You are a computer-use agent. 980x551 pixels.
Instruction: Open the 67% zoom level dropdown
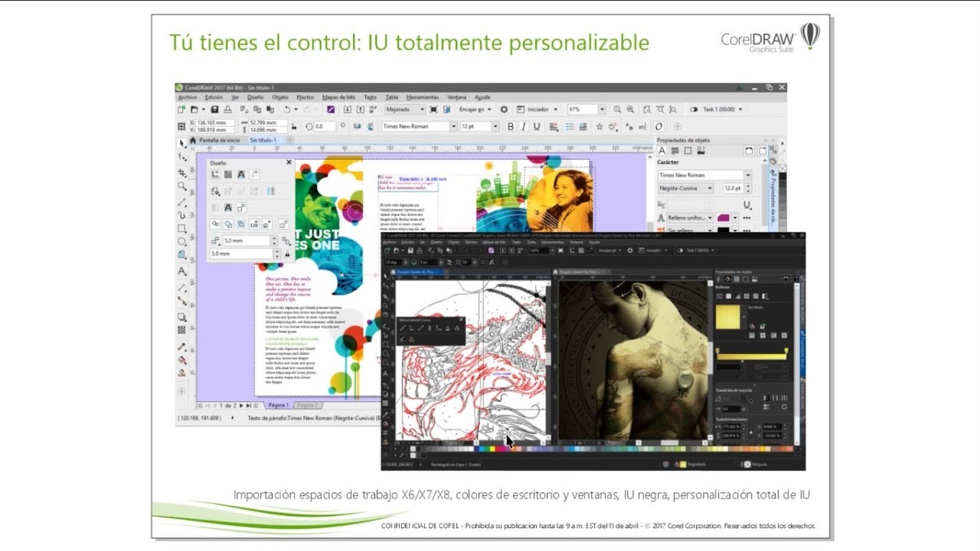point(602,109)
